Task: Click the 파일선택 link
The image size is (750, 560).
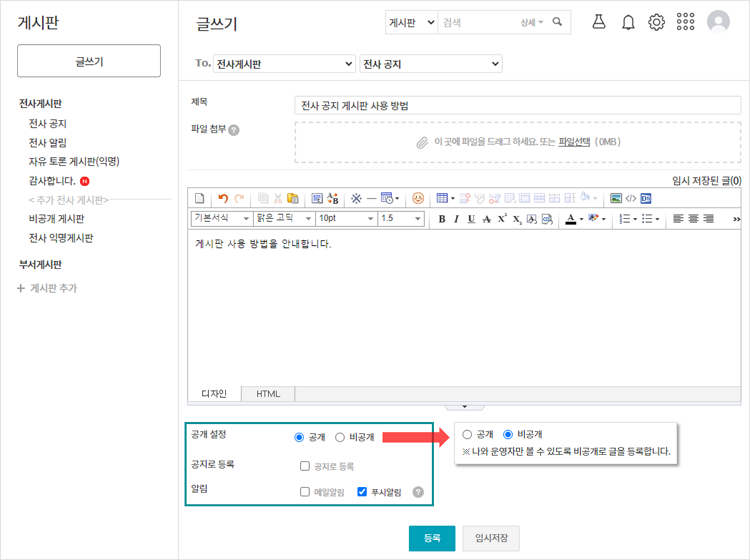Action: tap(574, 143)
